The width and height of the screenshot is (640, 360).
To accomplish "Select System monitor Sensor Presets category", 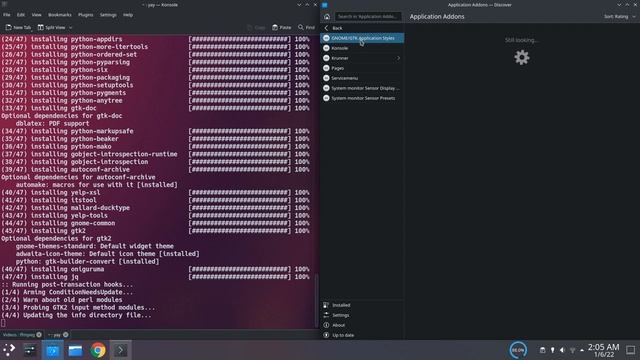I will pos(362,98).
